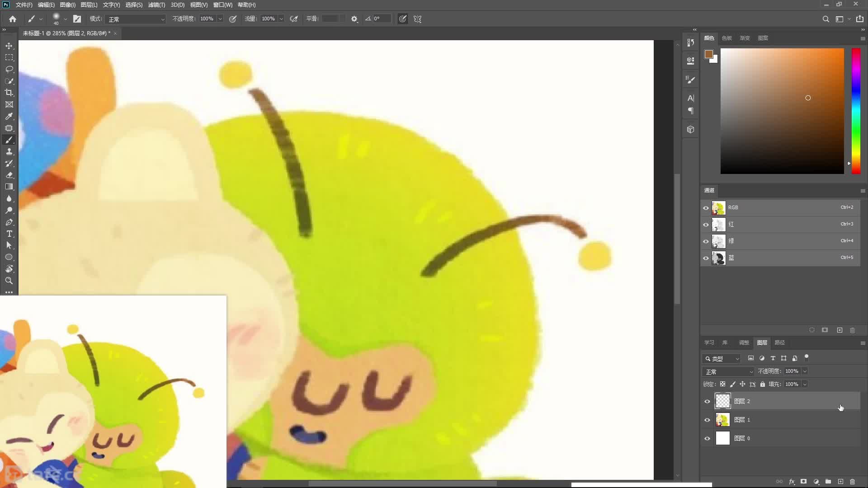The image size is (868, 488).
Task: Close the 未标题-1 document tab
Action: tap(115, 33)
